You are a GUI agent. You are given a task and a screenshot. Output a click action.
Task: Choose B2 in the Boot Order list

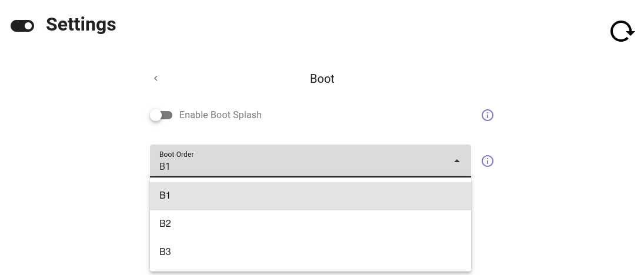(311, 224)
